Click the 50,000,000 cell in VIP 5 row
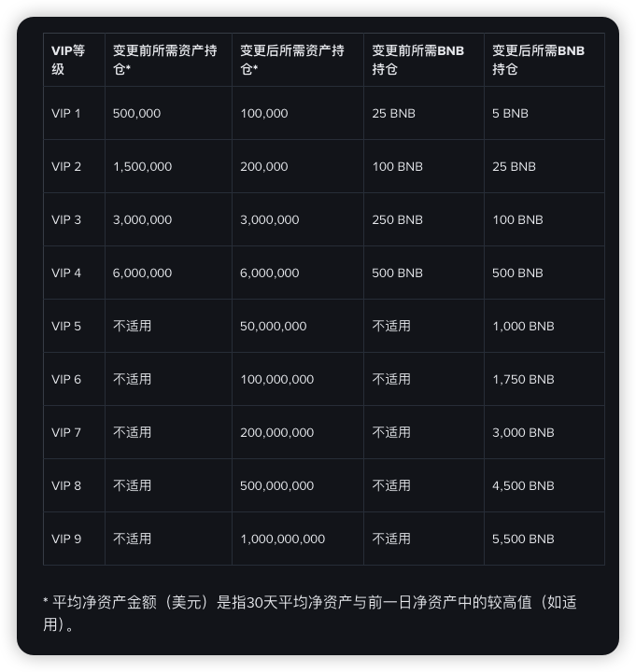Screen dimensions: 636x672 click(273, 327)
